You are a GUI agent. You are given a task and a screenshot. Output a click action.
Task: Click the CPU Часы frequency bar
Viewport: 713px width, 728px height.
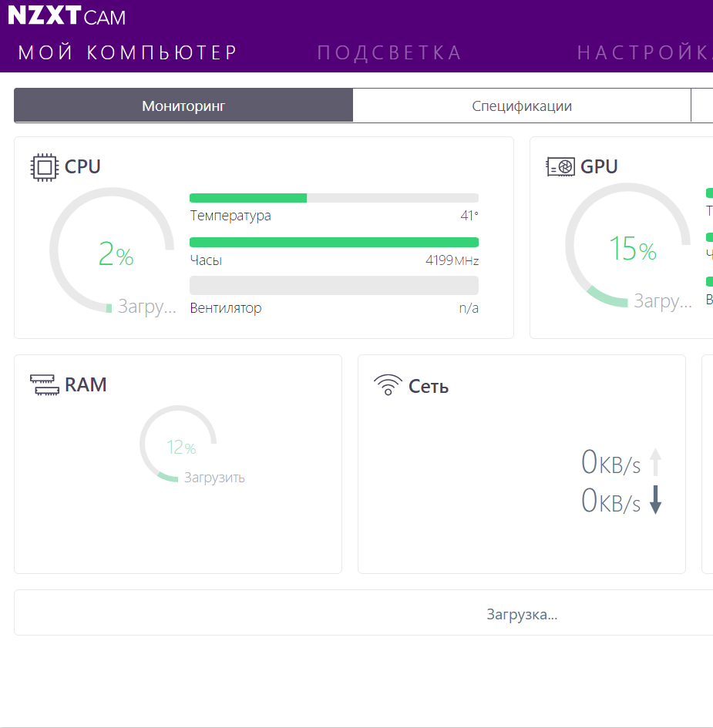(x=334, y=242)
